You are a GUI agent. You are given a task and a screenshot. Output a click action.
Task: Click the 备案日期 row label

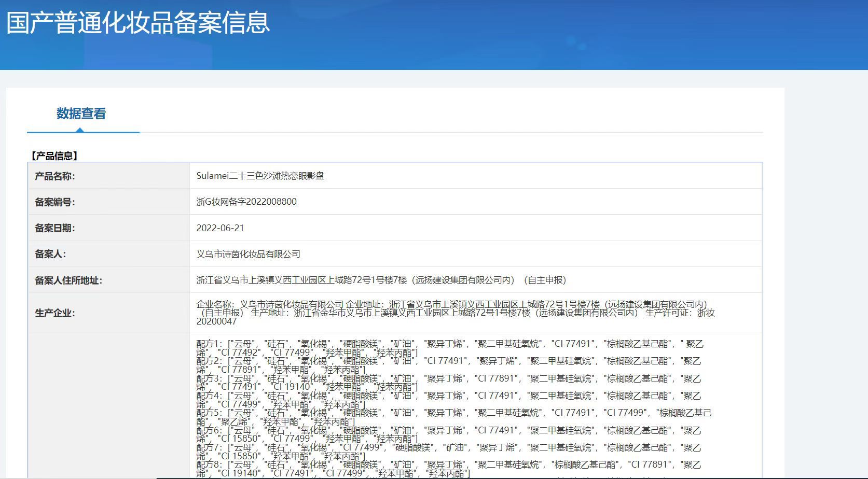[x=55, y=228]
